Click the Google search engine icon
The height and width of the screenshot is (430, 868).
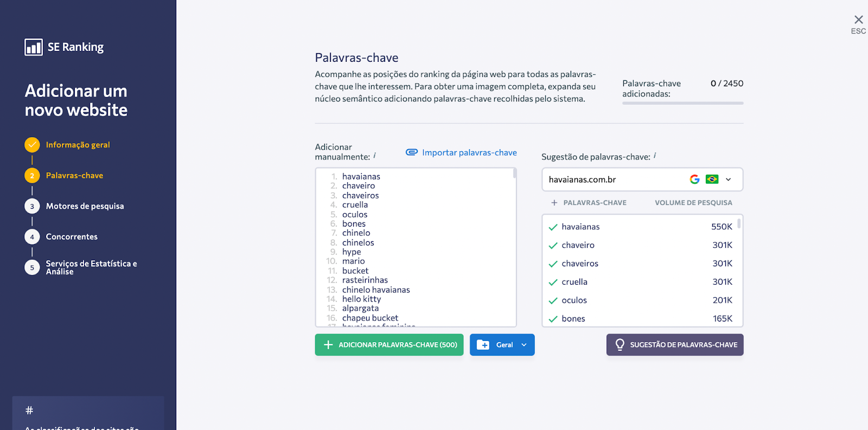pos(694,179)
